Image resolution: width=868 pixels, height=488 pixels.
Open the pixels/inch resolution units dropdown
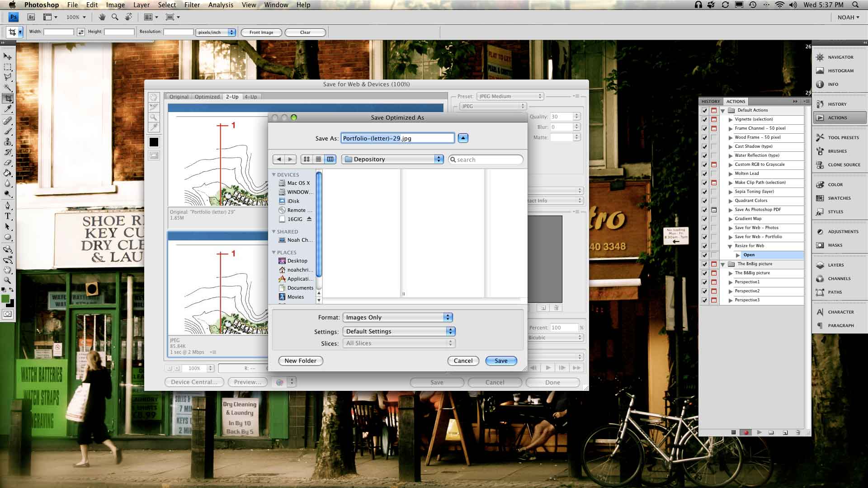coord(216,32)
